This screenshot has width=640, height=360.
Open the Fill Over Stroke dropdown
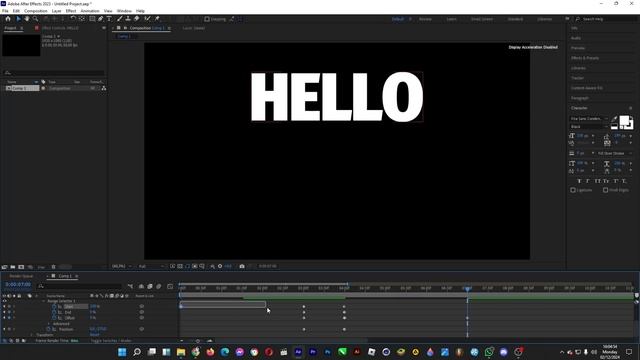[614, 153]
